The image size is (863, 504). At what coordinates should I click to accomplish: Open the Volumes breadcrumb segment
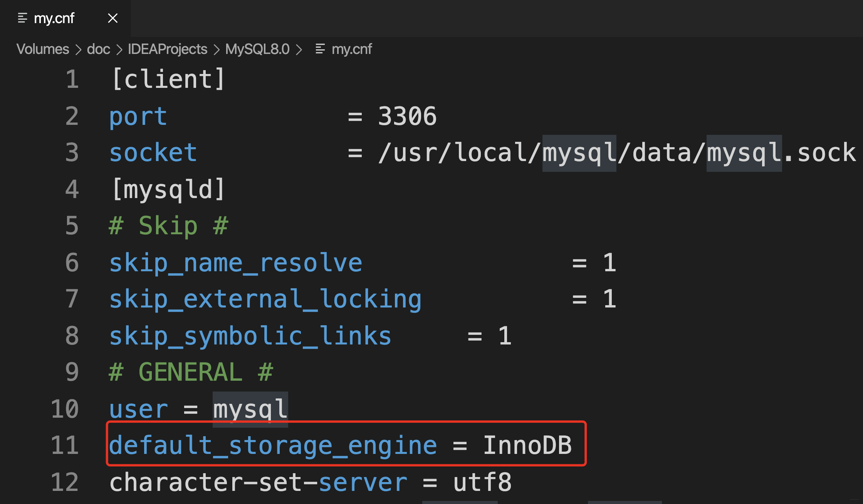(43, 49)
